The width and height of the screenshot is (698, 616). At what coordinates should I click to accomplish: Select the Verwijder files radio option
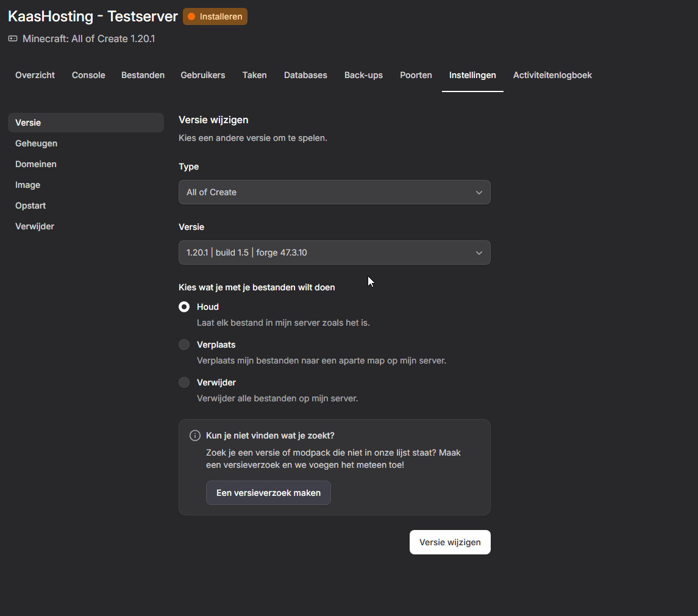(x=184, y=382)
